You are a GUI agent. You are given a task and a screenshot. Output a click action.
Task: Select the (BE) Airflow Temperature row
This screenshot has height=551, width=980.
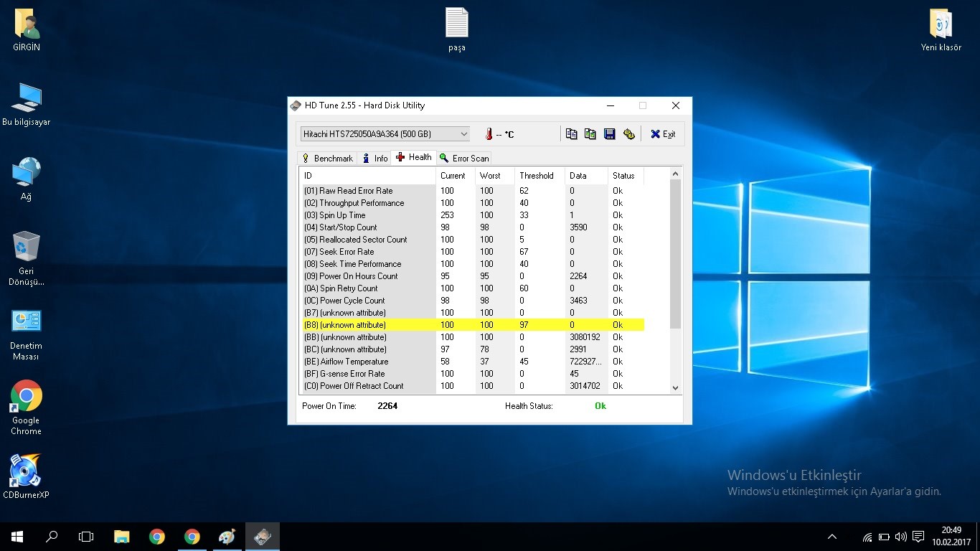tap(472, 362)
